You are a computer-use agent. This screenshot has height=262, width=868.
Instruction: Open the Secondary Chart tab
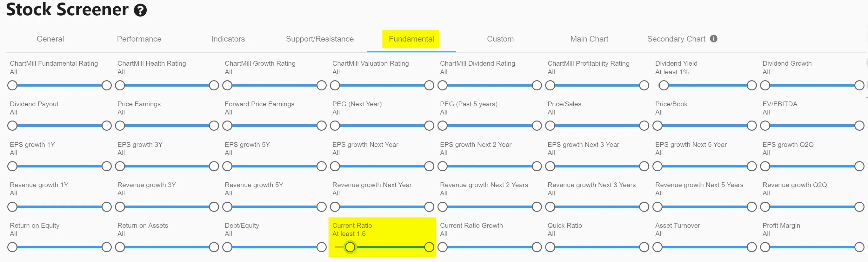(676, 39)
